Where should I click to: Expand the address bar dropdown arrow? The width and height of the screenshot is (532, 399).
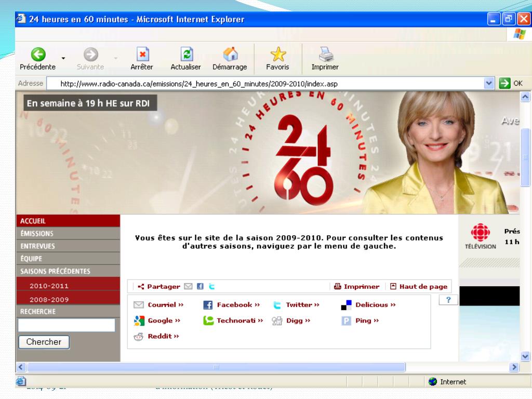(488, 83)
